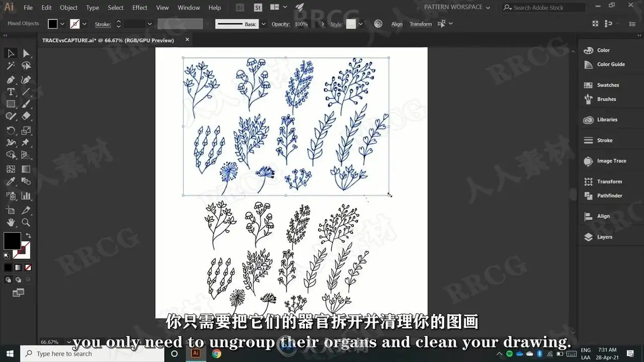This screenshot has width=644, height=362.
Task: Select the Eraser tool
Action: pyautogui.click(x=26, y=116)
